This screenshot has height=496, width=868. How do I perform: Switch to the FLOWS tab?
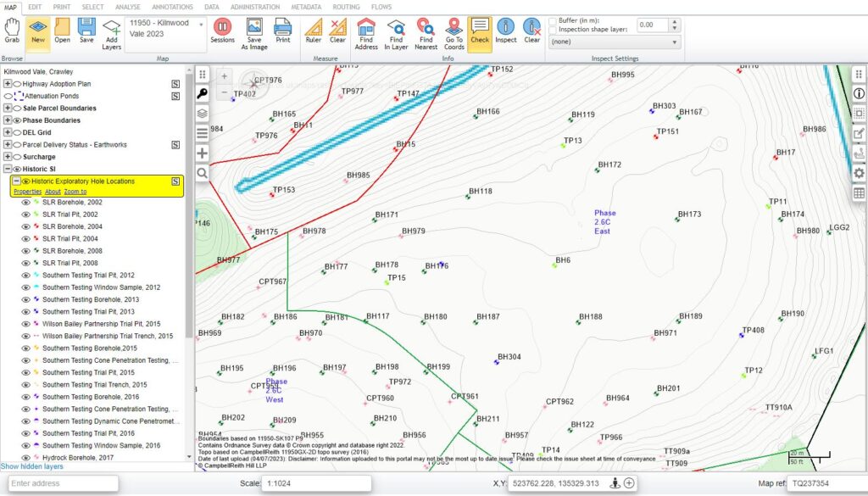tap(381, 7)
